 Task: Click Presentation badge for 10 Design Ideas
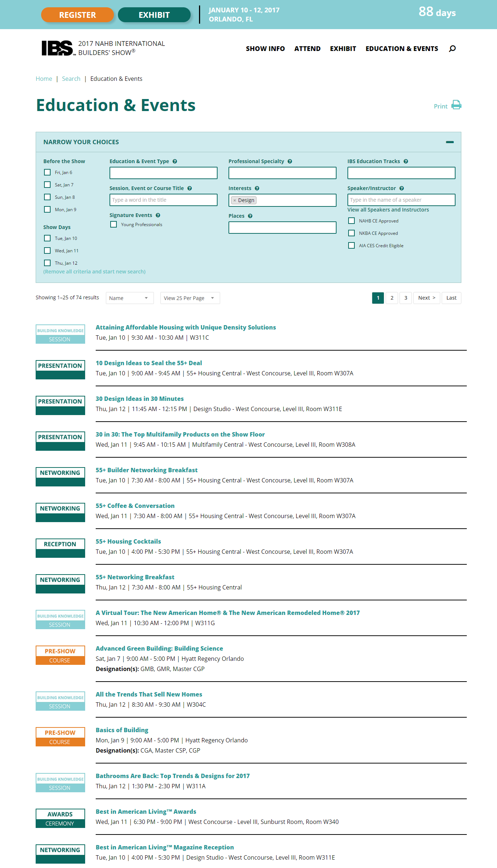click(60, 370)
